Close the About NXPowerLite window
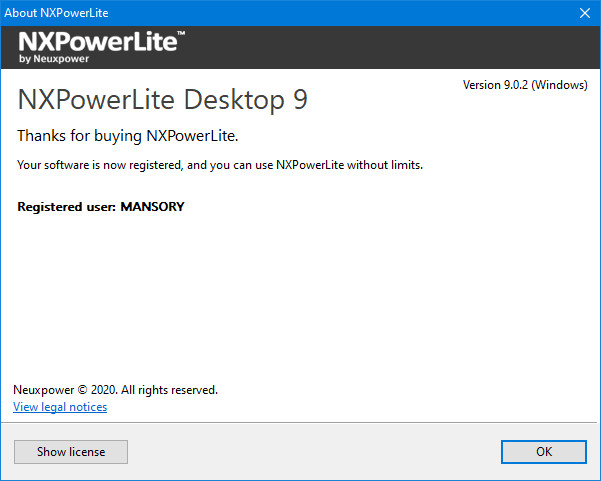The height and width of the screenshot is (481, 601). pos(584,13)
